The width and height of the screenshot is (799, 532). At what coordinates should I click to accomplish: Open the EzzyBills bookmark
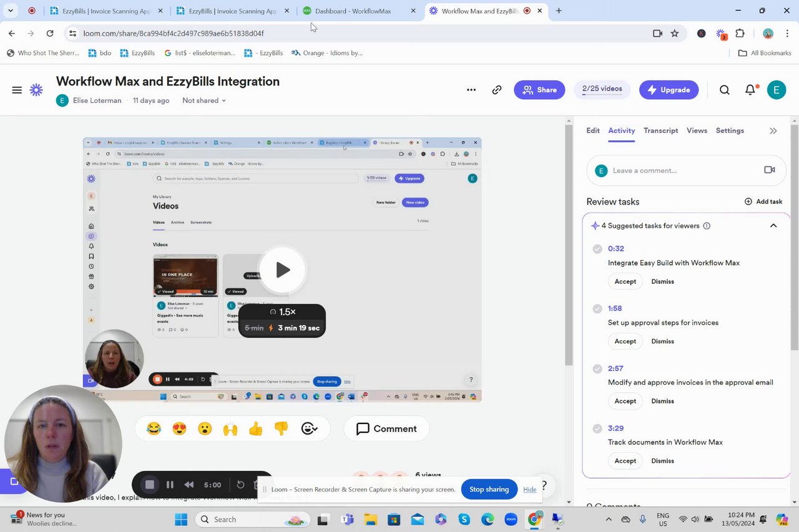coord(137,53)
